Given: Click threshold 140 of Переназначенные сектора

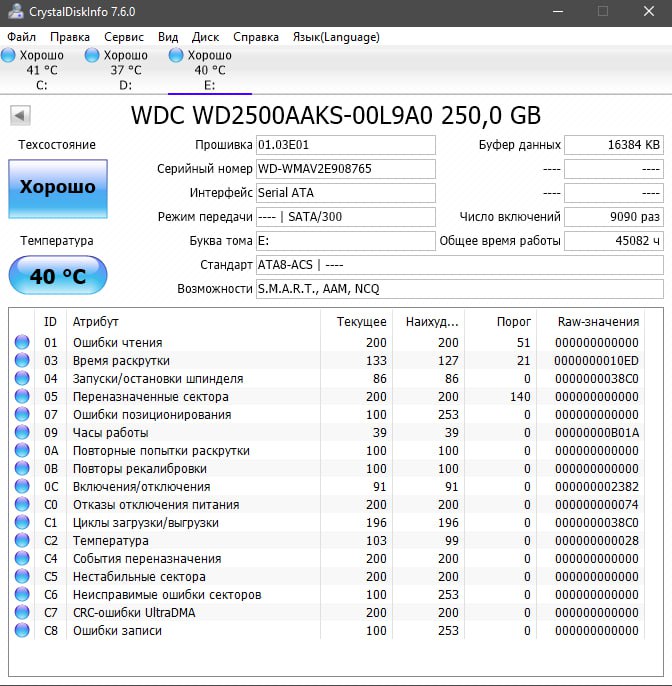Looking at the screenshot, I should point(520,397).
